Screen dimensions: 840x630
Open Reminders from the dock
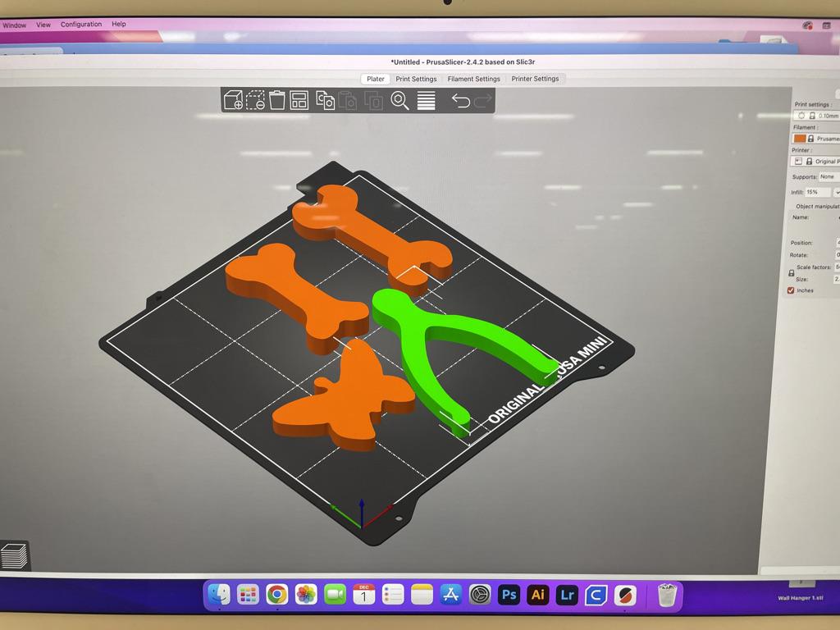pyautogui.click(x=393, y=595)
